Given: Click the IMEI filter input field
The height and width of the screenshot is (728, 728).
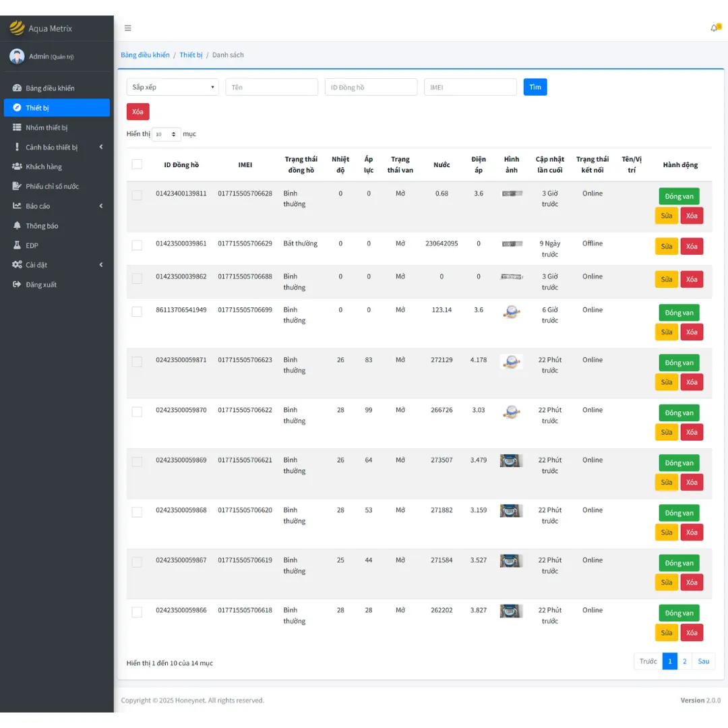Looking at the screenshot, I should point(470,87).
